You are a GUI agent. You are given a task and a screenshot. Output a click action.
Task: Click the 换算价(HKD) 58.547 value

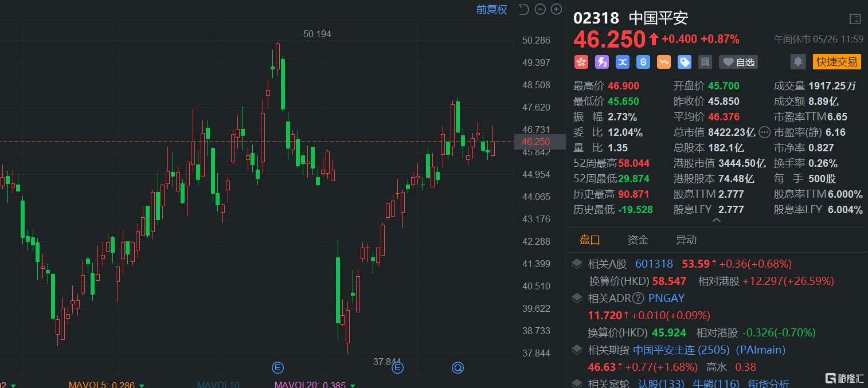click(x=670, y=281)
